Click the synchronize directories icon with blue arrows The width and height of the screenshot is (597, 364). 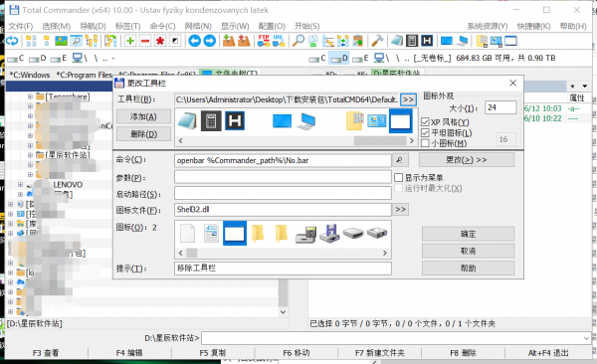[x=342, y=41]
